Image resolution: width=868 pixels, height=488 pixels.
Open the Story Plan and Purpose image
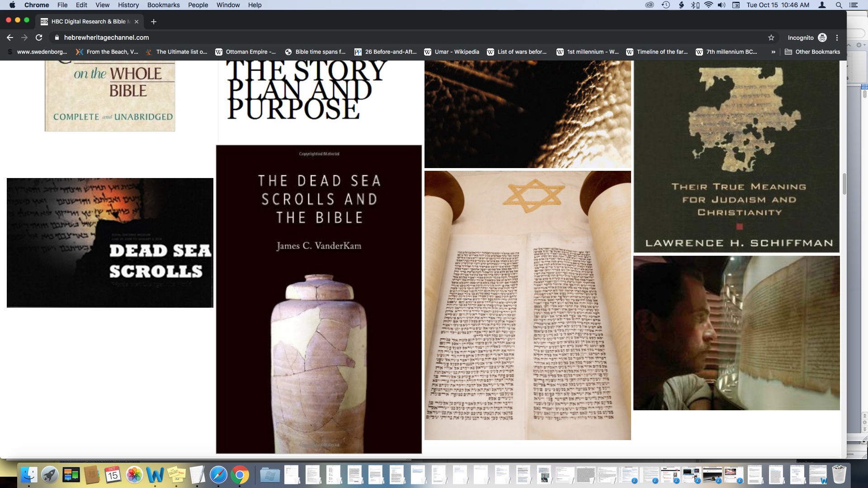319,102
